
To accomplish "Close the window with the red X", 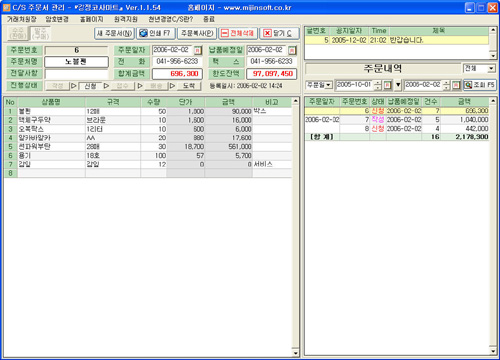I will pyautogui.click(x=492, y=8).
